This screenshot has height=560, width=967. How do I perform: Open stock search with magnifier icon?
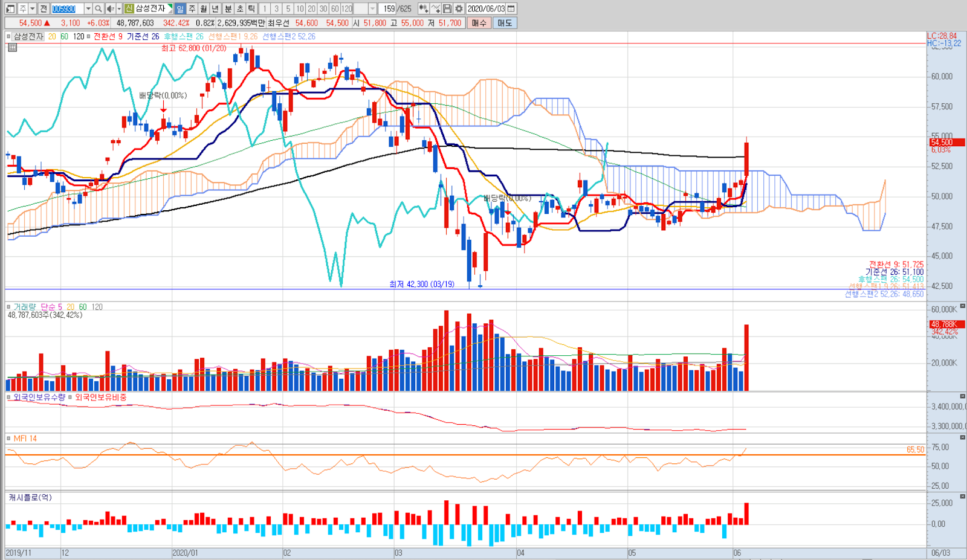pyautogui.click(x=98, y=8)
